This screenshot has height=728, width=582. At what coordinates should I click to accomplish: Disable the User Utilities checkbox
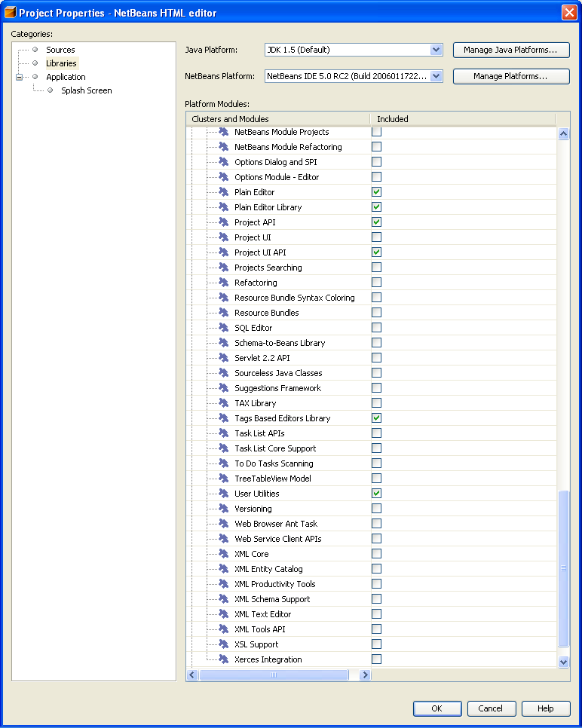tap(376, 494)
